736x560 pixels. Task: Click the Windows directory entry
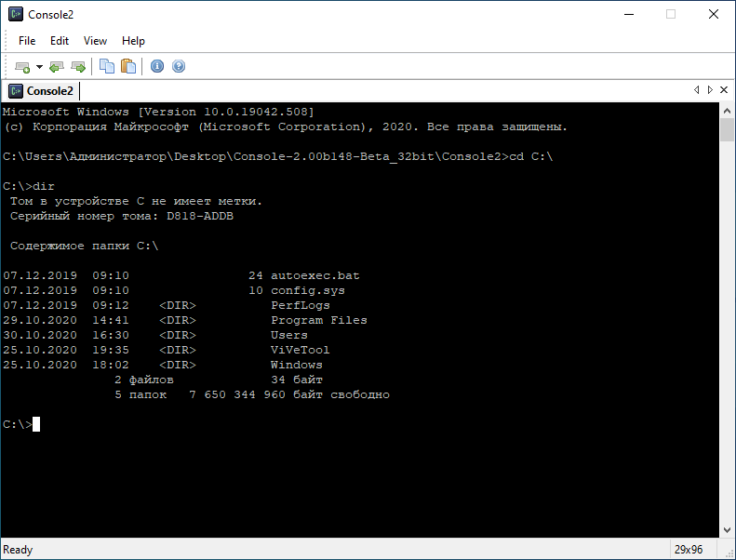(x=296, y=365)
